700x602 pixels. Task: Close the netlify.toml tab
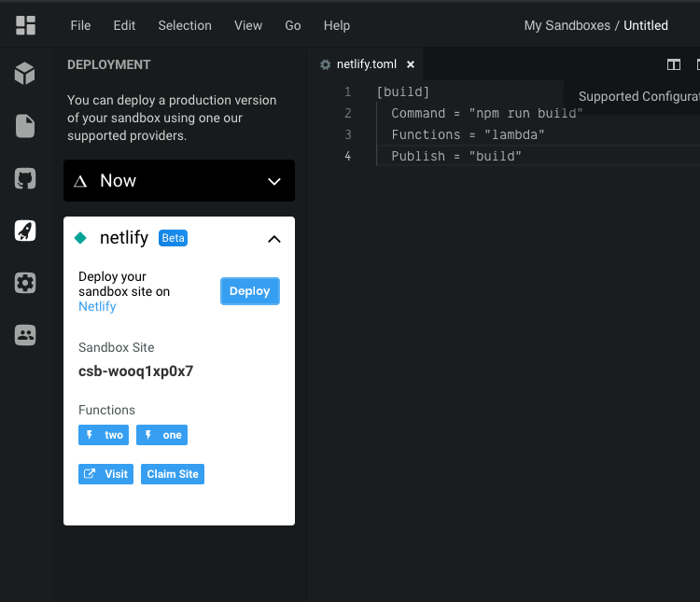point(411,64)
